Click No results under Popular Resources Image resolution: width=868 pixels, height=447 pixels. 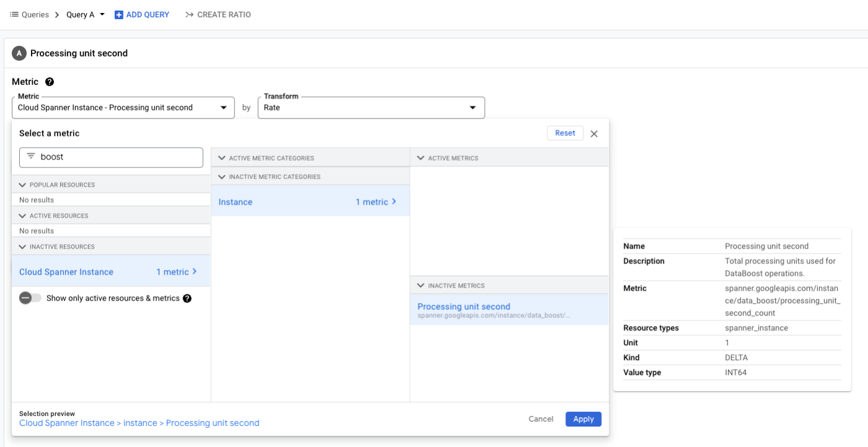(37, 200)
